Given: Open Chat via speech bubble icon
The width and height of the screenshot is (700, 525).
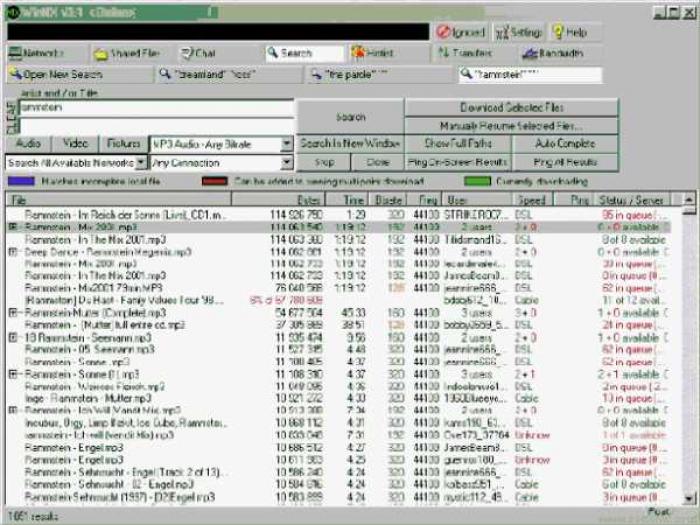Looking at the screenshot, I should pos(186,54).
